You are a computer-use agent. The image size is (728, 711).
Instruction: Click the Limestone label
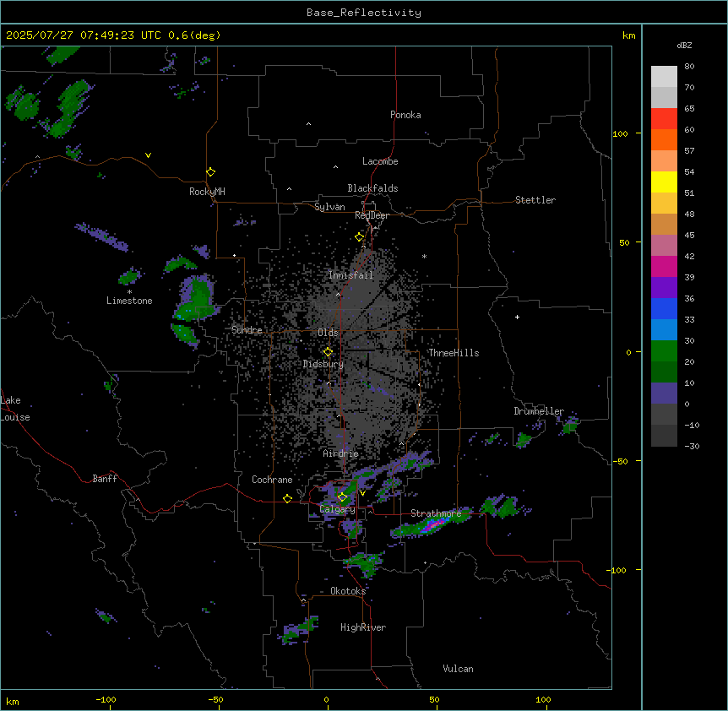129,301
